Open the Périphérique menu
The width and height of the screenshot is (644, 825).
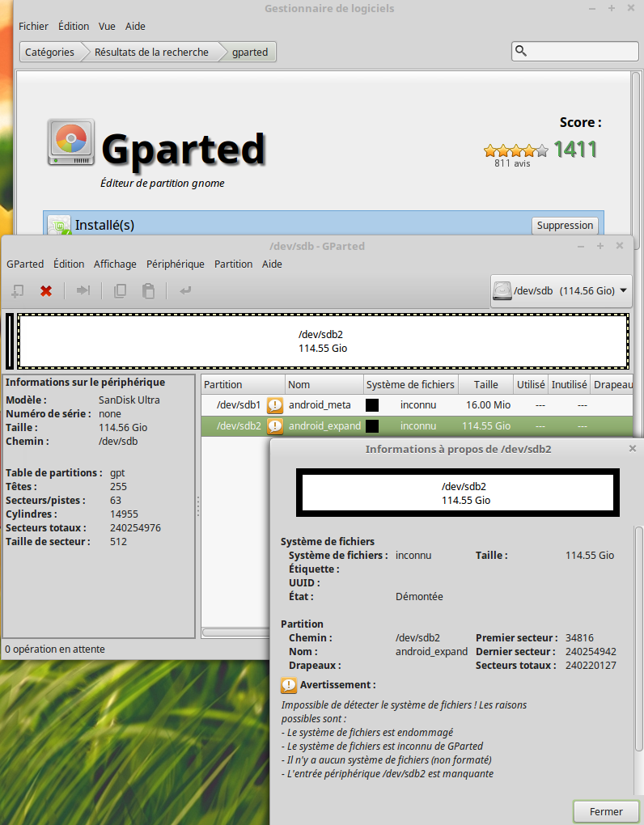point(176,264)
